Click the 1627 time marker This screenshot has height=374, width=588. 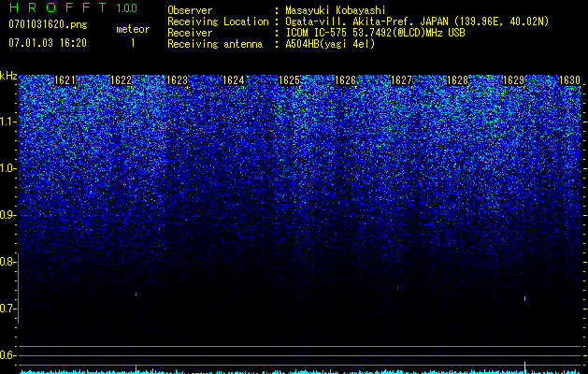click(402, 80)
